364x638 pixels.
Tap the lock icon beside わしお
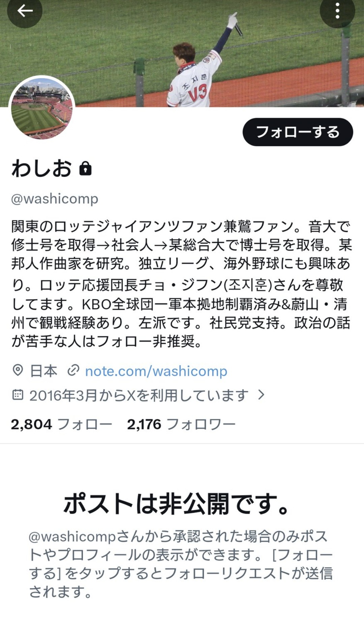pyautogui.click(x=85, y=168)
